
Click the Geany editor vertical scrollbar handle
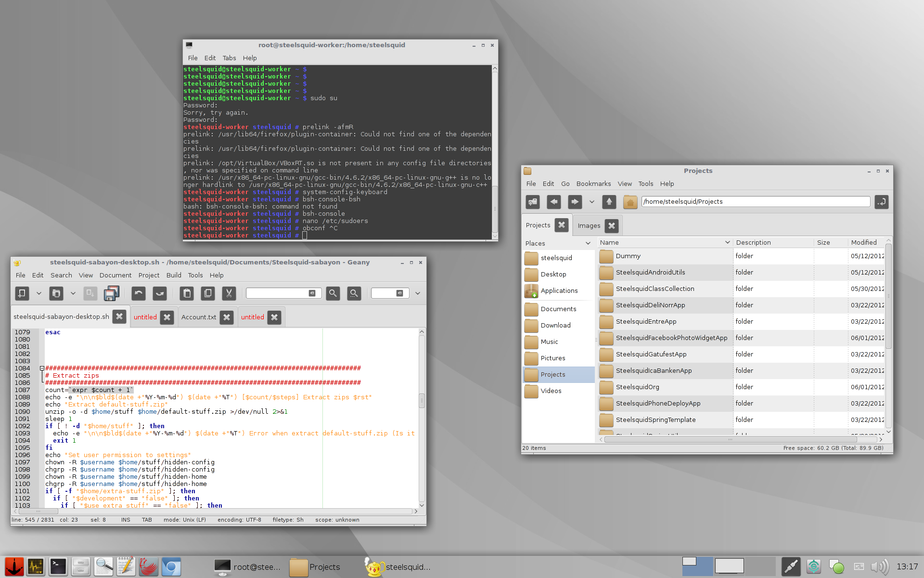pyautogui.click(x=422, y=401)
